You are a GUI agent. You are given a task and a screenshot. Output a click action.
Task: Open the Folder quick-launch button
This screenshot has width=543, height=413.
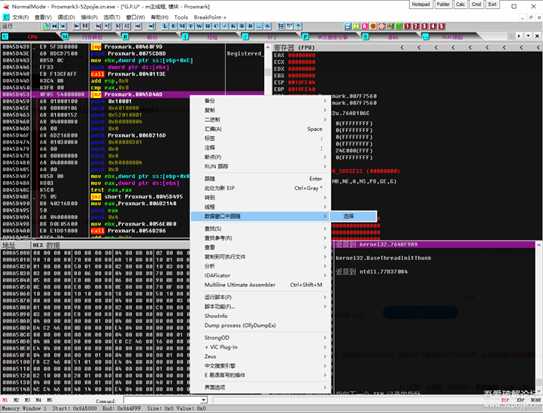[x=443, y=4]
